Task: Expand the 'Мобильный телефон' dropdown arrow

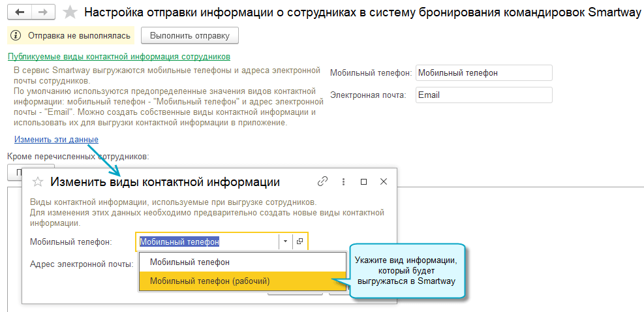Action: click(285, 242)
